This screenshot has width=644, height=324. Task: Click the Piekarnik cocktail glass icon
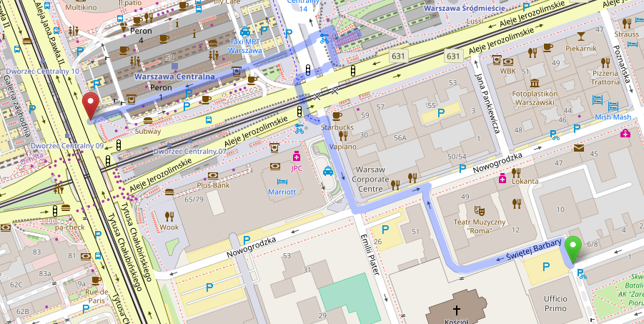[x=580, y=37]
